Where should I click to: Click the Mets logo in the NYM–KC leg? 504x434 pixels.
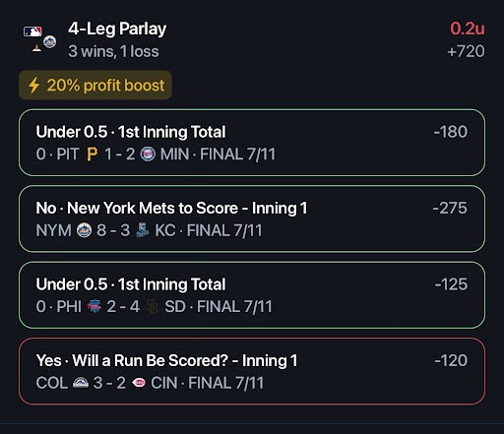[84, 230]
